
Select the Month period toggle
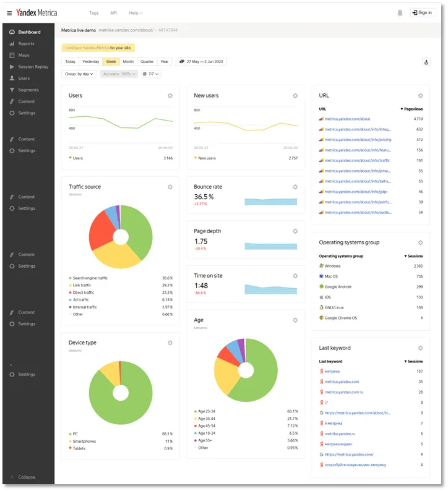click(128, 62)
